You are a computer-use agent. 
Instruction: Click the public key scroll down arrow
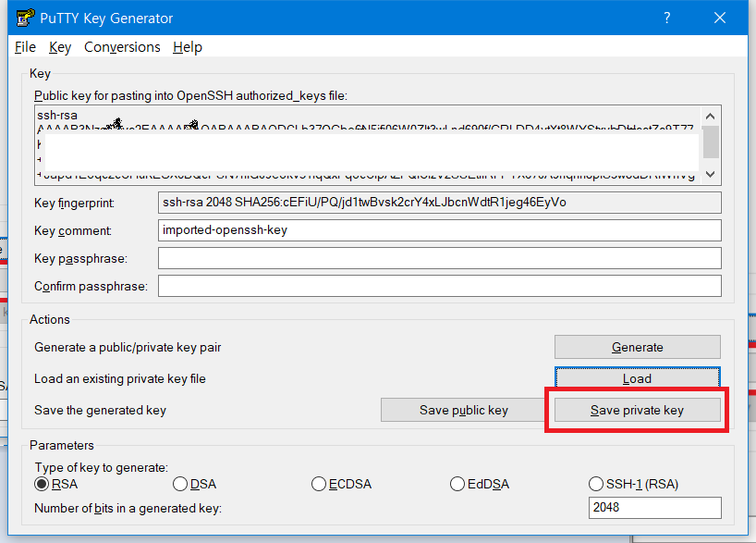pyautogui.click(x=710, y=174)
